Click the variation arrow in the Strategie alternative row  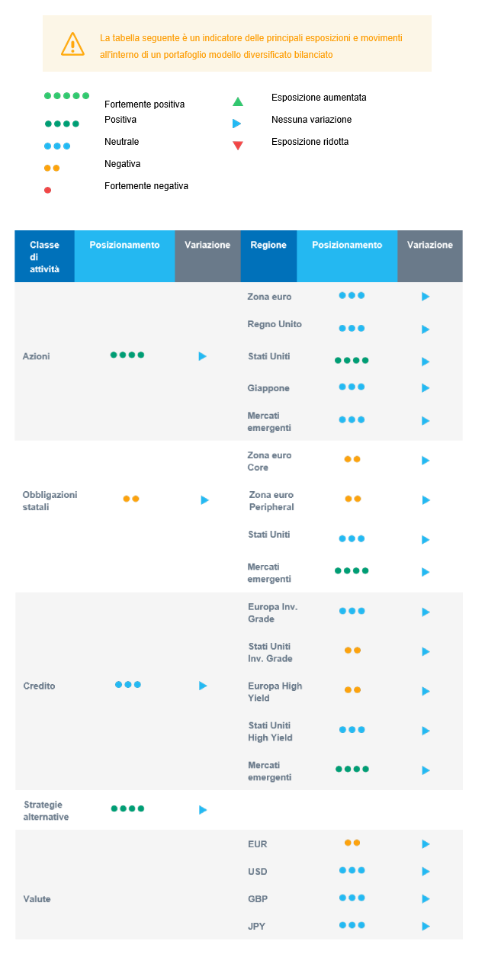tap(203, 810)
